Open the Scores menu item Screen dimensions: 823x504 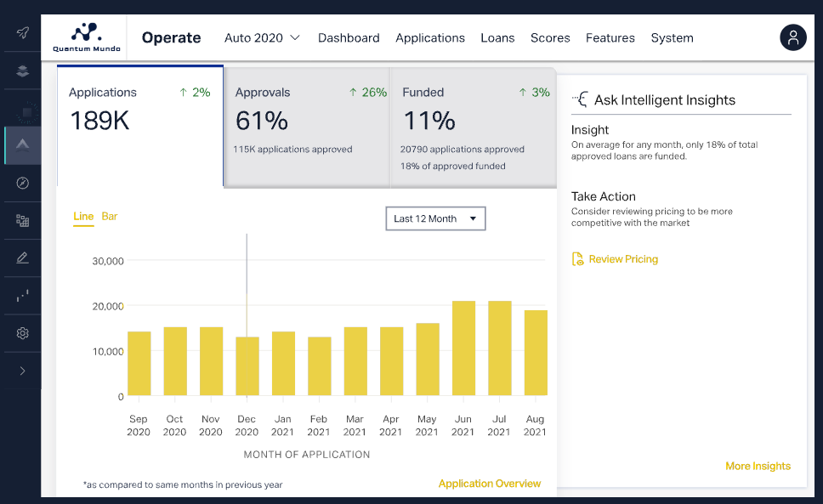pyautogui.click(x=550, y=38)
